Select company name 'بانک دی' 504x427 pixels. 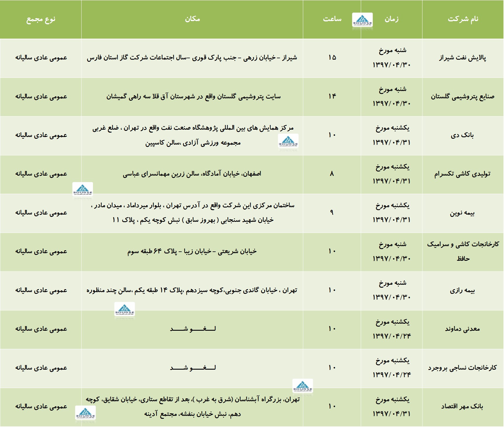[x=462, y=135]
